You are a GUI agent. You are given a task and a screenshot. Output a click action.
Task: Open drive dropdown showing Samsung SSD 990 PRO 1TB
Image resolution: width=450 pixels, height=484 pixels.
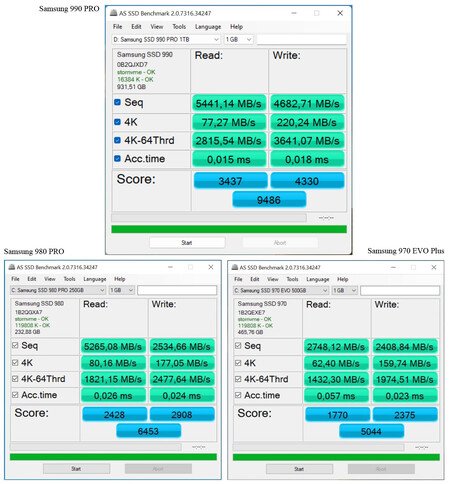pyautogui.click(x=166, y=39)
